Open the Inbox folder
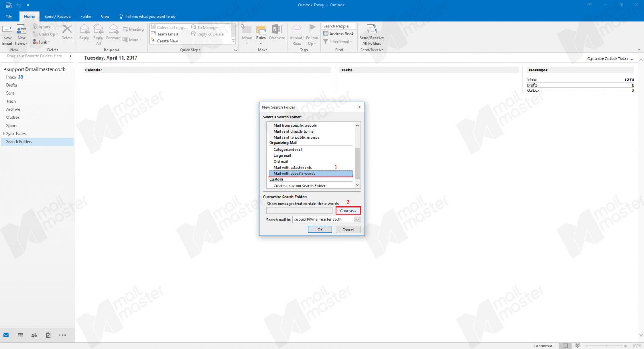The width and height of the screenshot is (644, 349). (x=11, y=77)
